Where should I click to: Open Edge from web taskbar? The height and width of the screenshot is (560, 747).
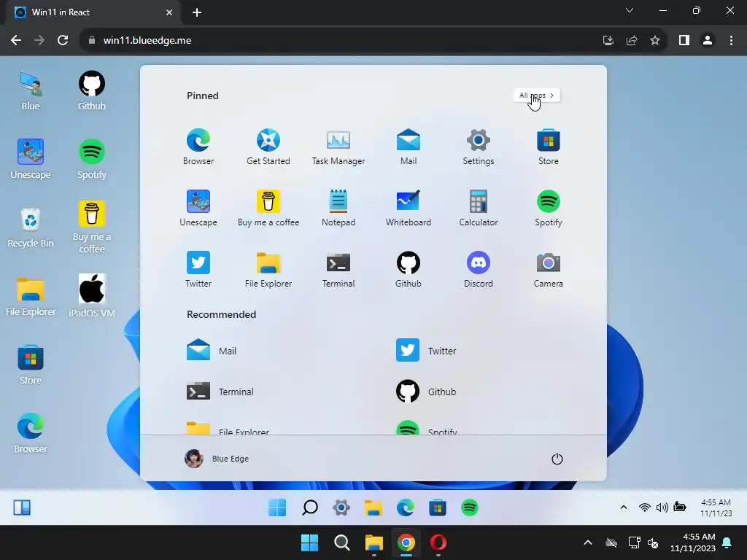coord(406,507)
